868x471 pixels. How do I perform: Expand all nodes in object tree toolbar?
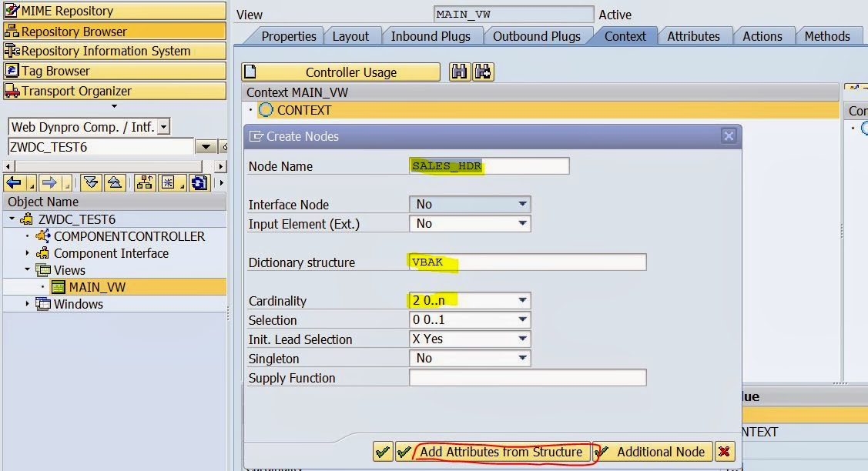click(91, 182)
